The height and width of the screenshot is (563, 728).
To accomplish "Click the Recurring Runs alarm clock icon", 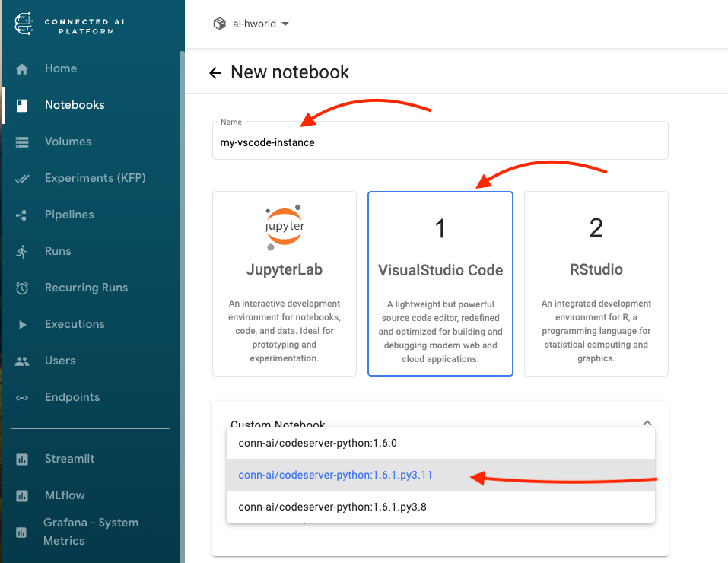I will pos(22,288).
